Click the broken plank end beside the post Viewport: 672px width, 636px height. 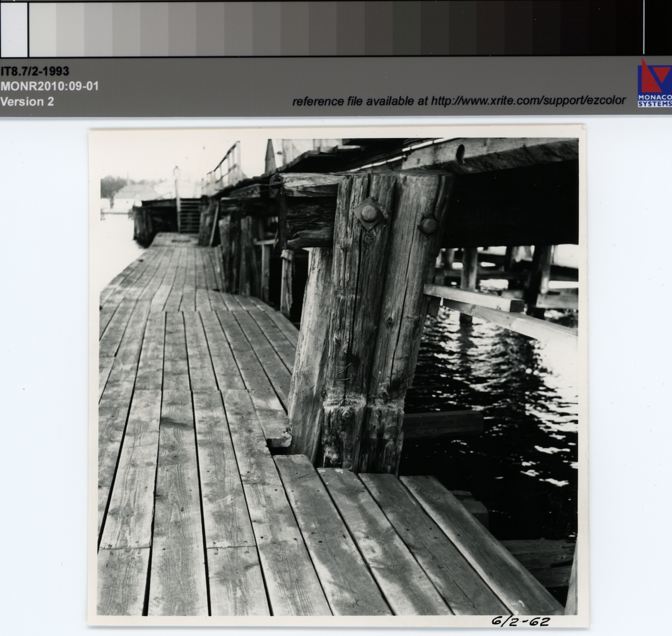(x=277, y=434)
